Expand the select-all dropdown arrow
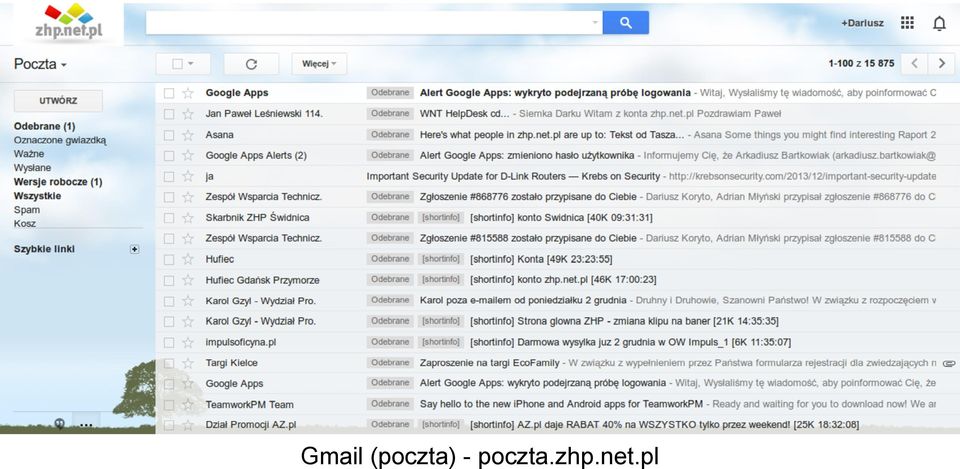This screenshot has width=960, height=469. click(191, 64)
